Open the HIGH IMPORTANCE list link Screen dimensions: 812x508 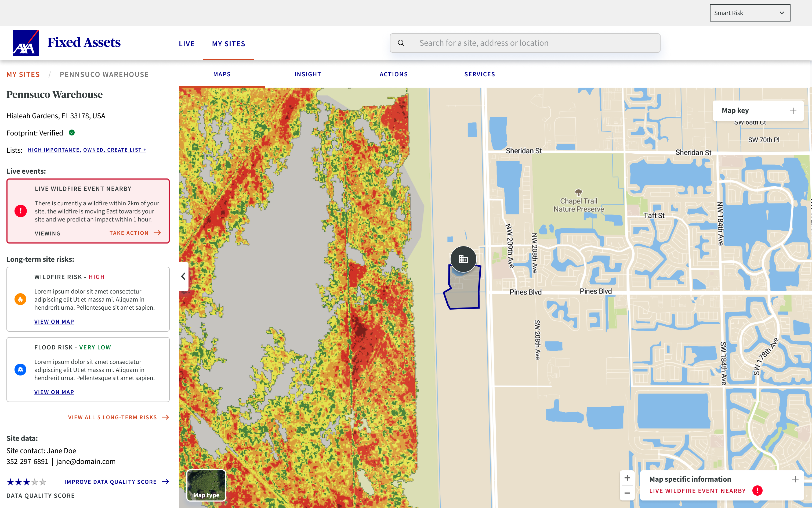pyautogui.click(x=54, y=150)
